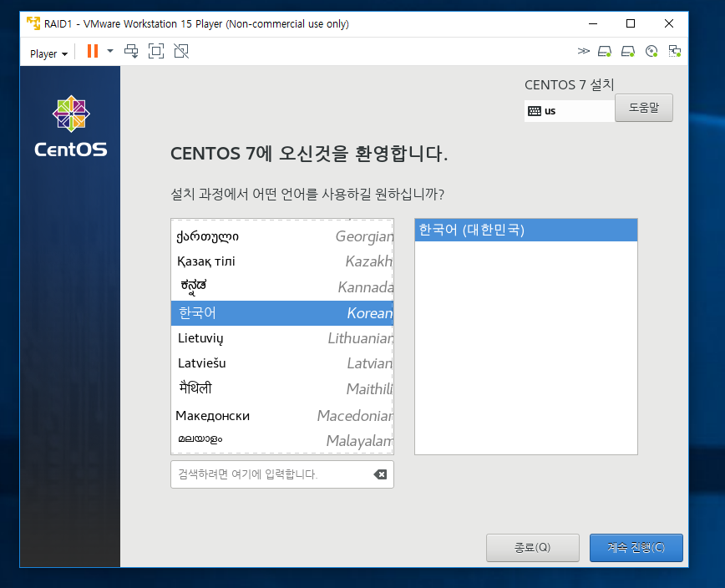Viewport: 725px width, 588px height.
Task: Click the first hard disk device icon
Action: [605, 51]
